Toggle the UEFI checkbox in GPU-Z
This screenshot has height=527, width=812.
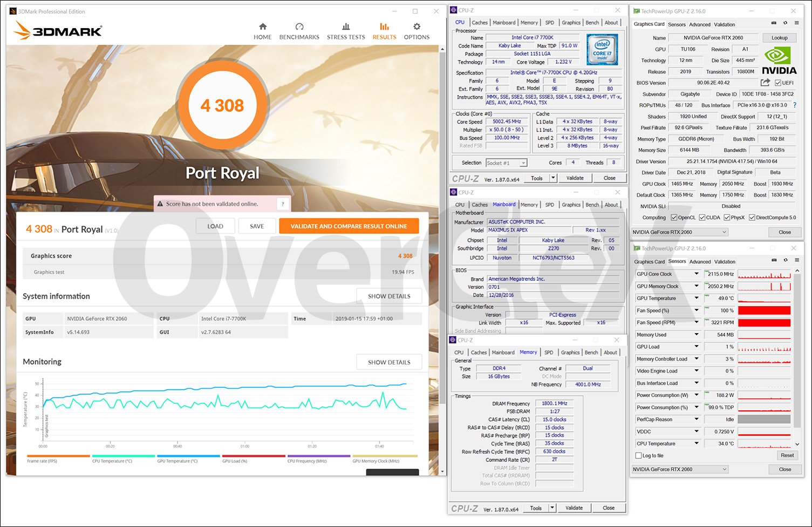(x=777, y=83)
